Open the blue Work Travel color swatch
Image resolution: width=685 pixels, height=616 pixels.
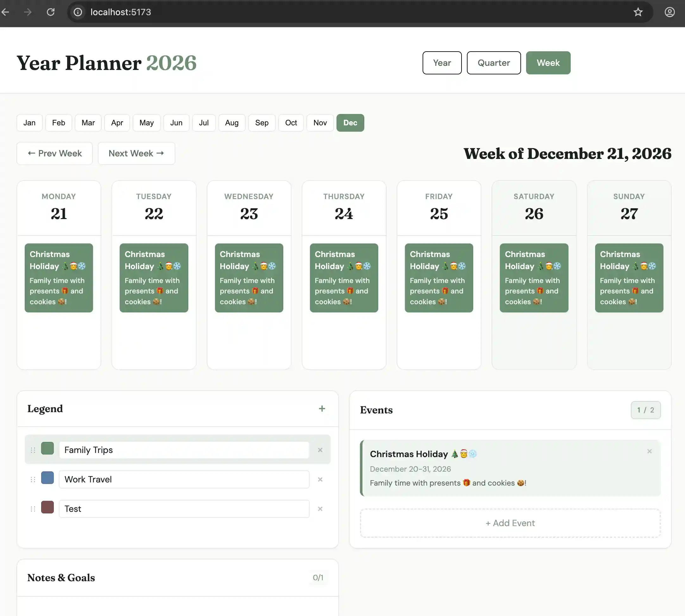point(47,478)
